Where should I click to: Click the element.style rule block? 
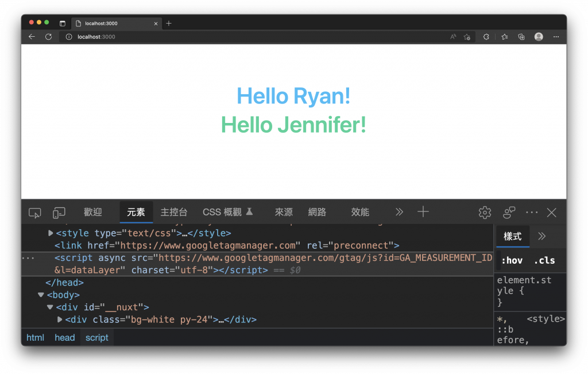coord(530,291)
